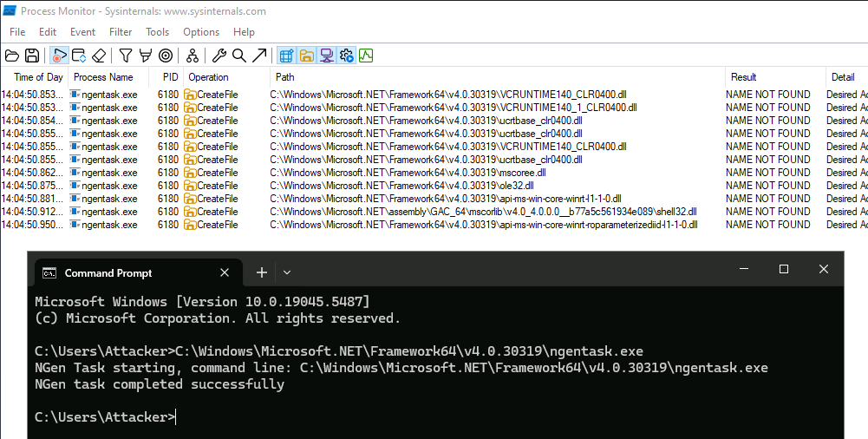
Task: Open the Edit menu
Action: click(48, 32)
